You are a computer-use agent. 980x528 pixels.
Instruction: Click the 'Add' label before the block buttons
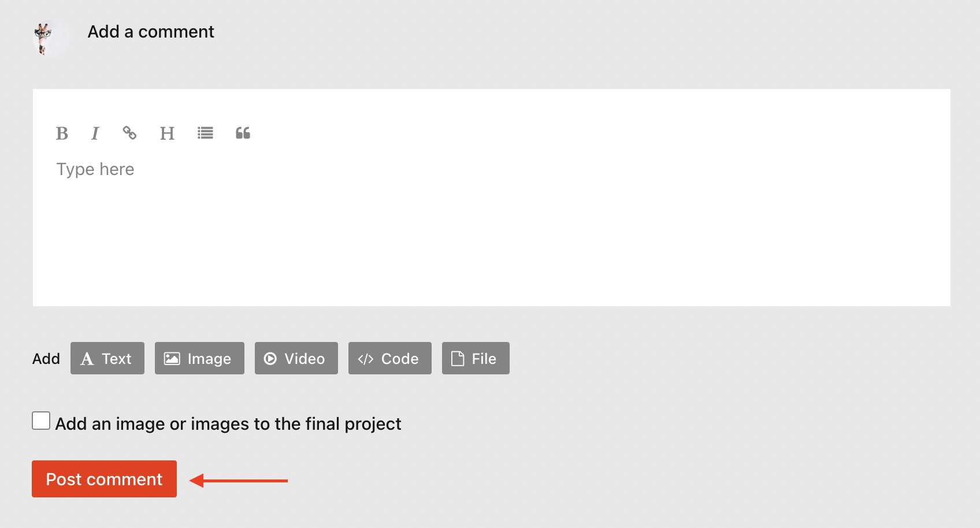point(46,359)
